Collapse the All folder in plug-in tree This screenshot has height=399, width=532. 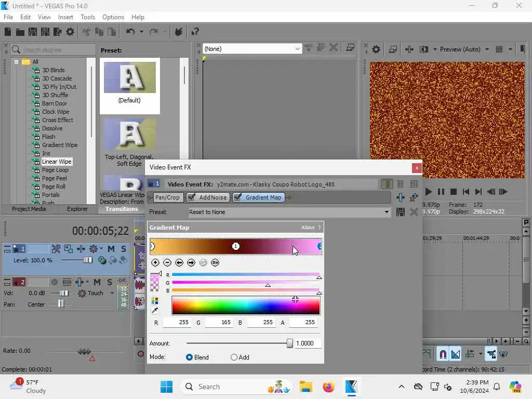pyautogui.click(x=16, y=62)
